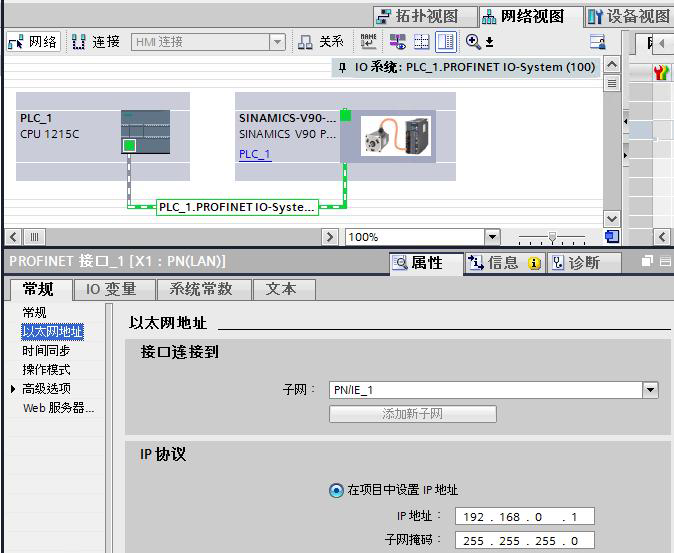Click the download arrow beside zoom
The width and height of the screenshot is (674, 553).
(x=490, y=42)
